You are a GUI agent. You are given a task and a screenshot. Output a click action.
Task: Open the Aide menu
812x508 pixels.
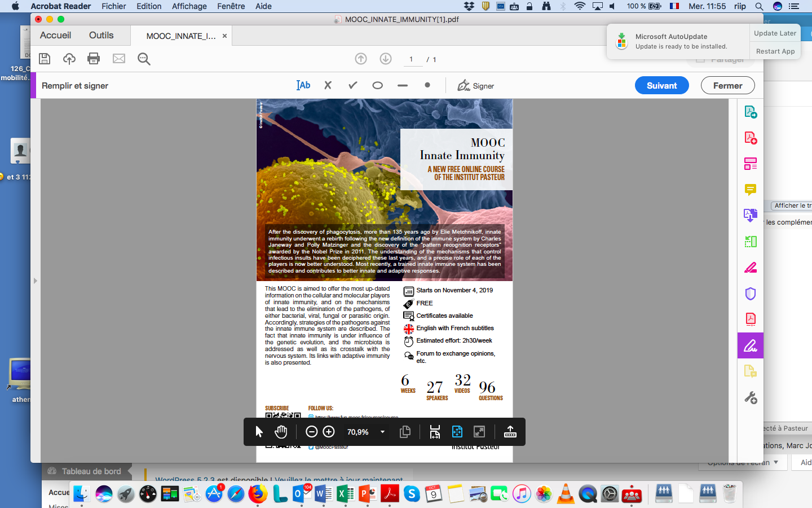(x=263, y=6)
